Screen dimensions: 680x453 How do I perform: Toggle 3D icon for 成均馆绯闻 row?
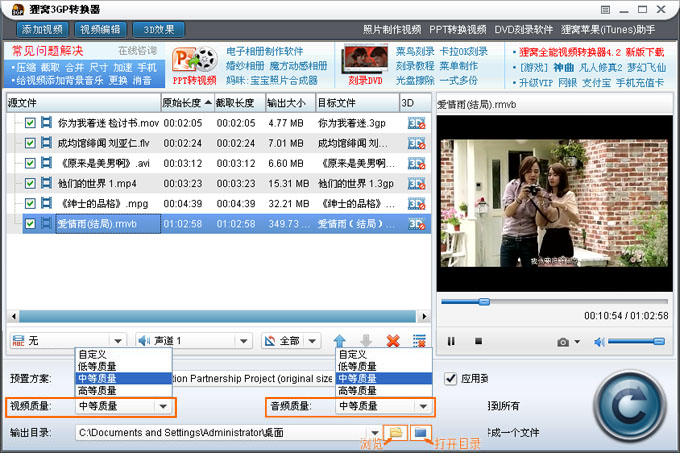(416, 143)
